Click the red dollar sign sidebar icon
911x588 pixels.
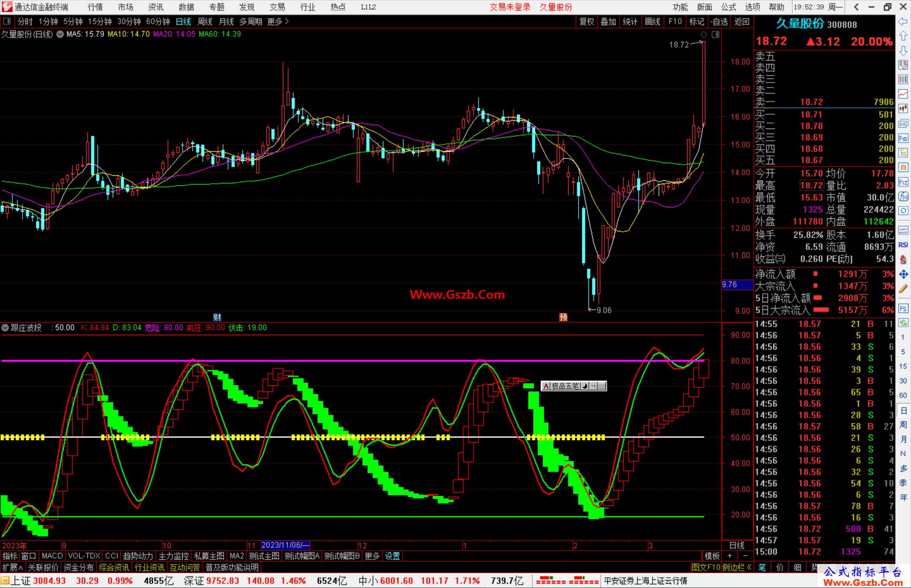[x=903, y=260]
